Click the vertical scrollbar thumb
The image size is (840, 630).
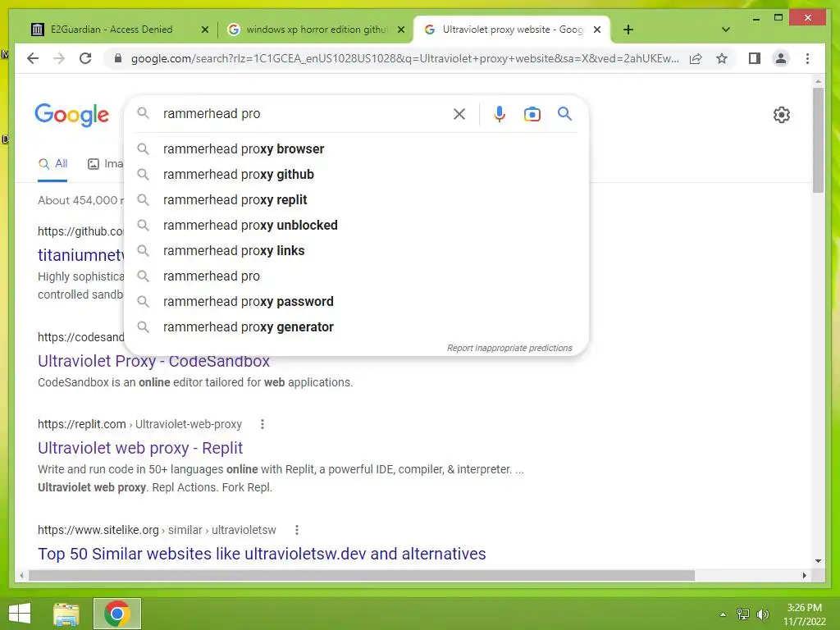(x=818, y=140)
